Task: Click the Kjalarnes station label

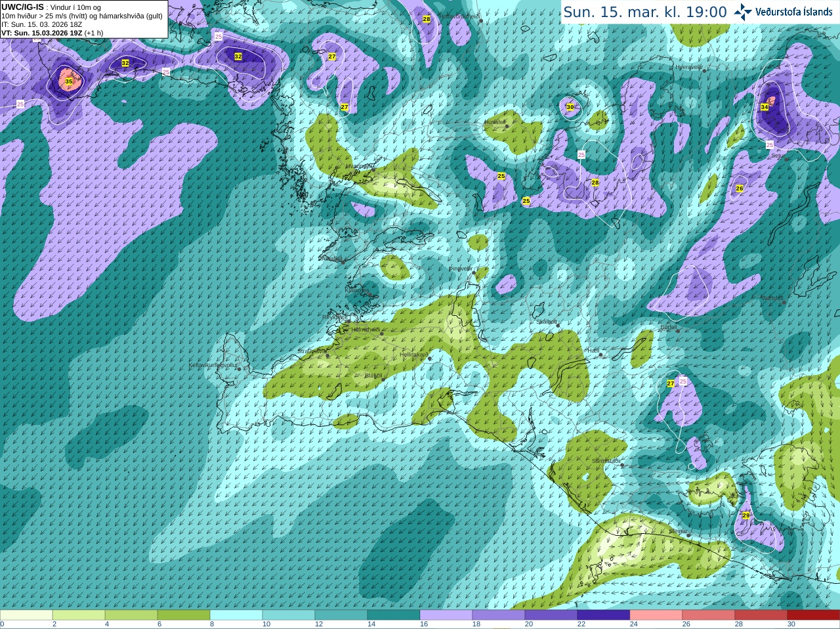Action: coord(358,289)
